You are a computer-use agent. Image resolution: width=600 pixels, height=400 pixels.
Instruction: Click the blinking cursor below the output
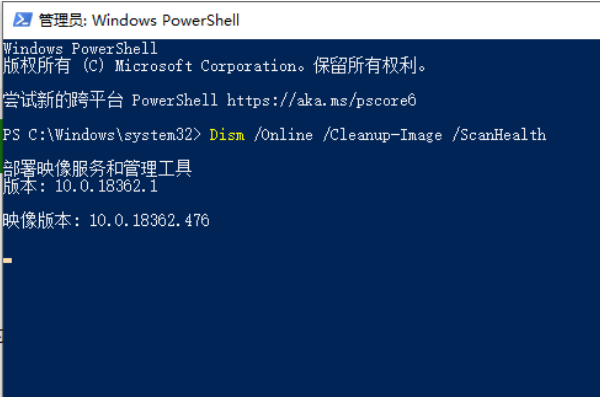tap(8, 260)
